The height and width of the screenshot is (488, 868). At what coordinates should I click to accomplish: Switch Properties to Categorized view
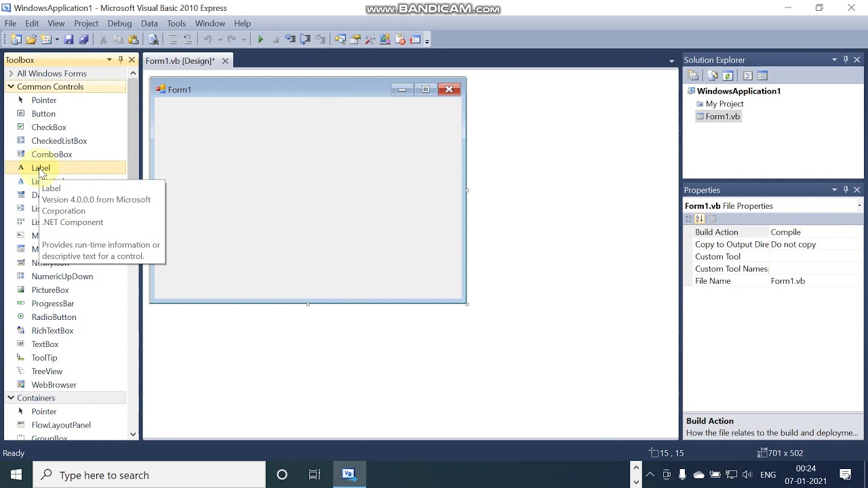tap(689, 219)
